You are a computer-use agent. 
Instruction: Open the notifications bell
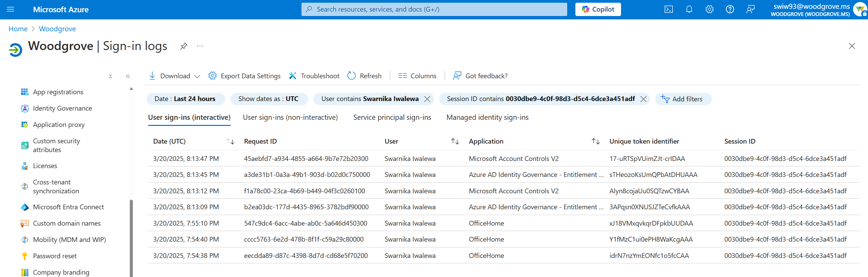(x=689, y=10)
